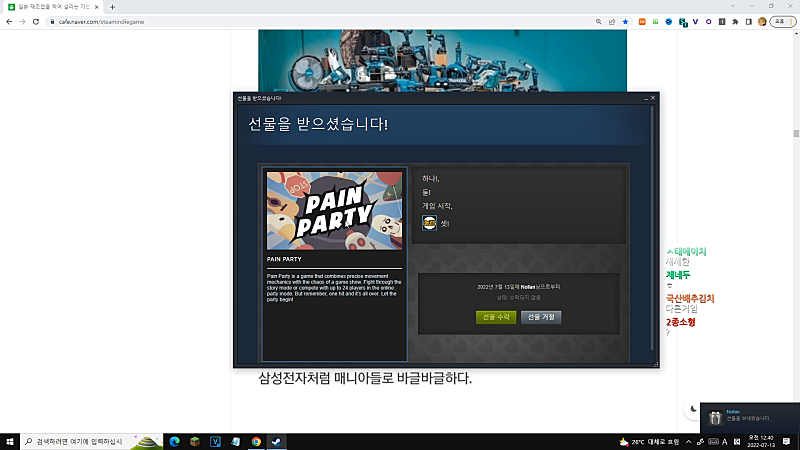Click the 2종소형 chat username
The image size is (800, 450).
[x=681, y=322]
